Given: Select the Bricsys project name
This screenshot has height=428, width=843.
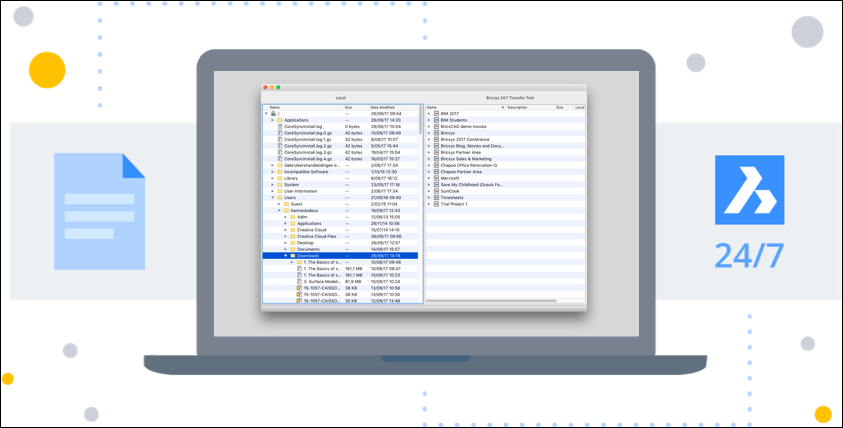Looking at the screenshot, I should (x=448, y=133).
